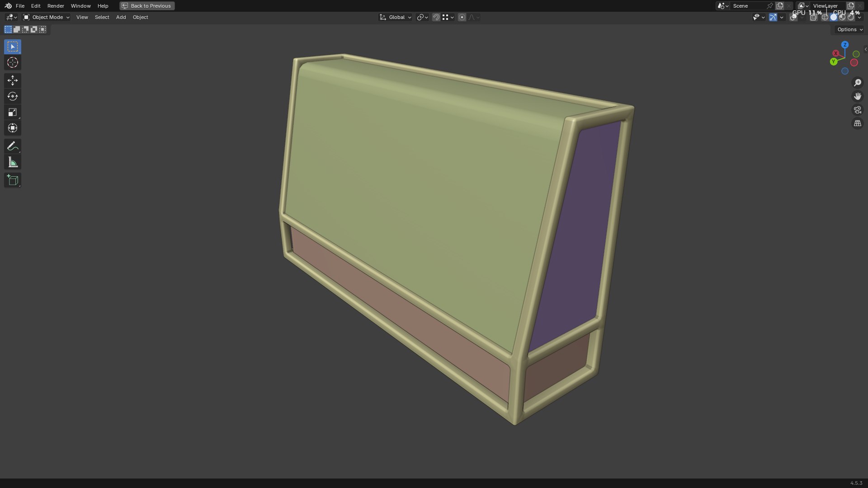Set selection mode to Subtract
The image size is (868, 488).
25,29
